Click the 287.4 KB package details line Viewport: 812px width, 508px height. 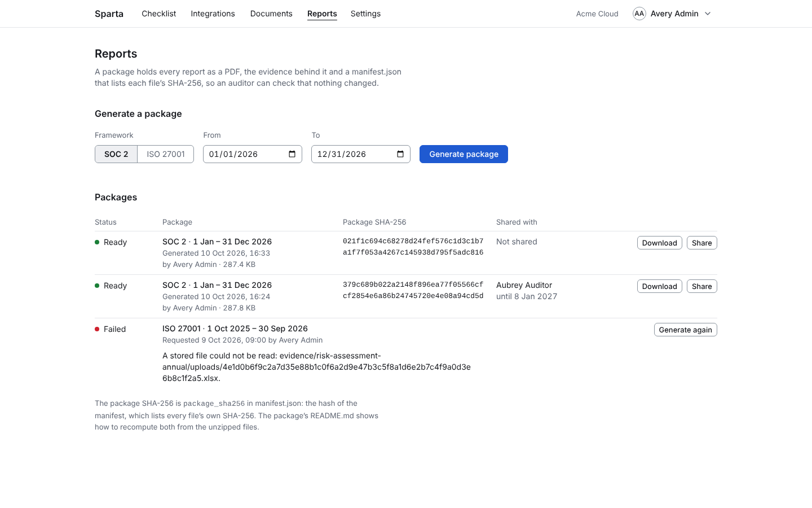click(209, 264)
